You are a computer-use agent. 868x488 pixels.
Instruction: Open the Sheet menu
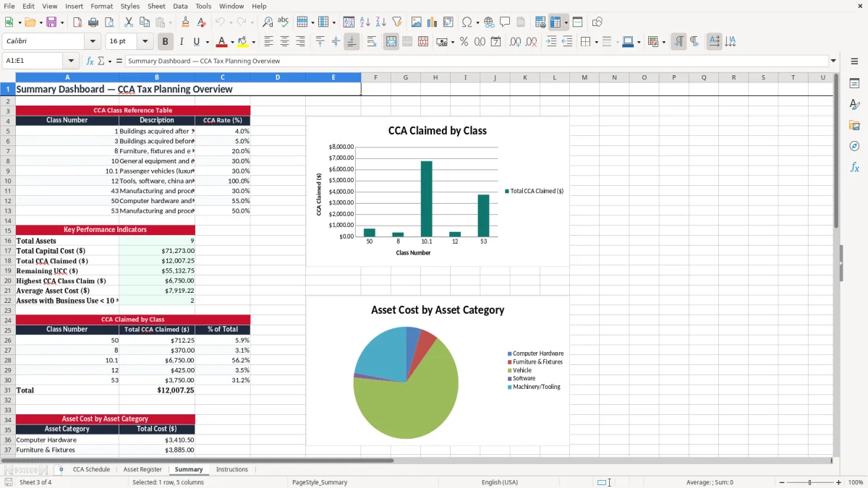156,6
